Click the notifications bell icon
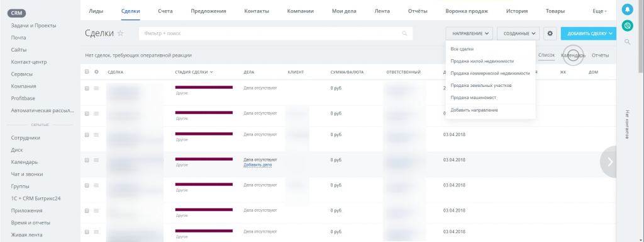Image resolution: width=644 pixels, height=242 pixels. (x=627, y=9)
